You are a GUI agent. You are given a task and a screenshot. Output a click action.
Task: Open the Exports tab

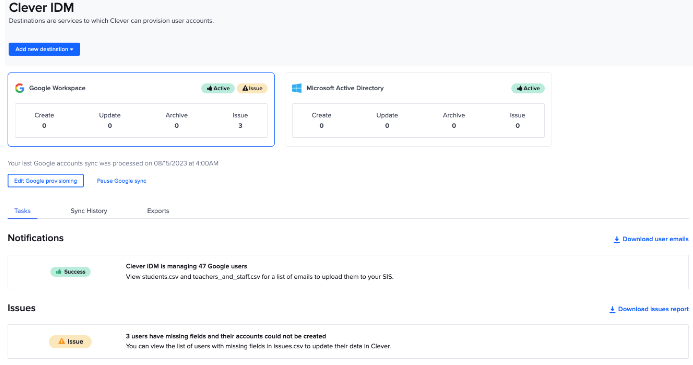pos(158,211)
